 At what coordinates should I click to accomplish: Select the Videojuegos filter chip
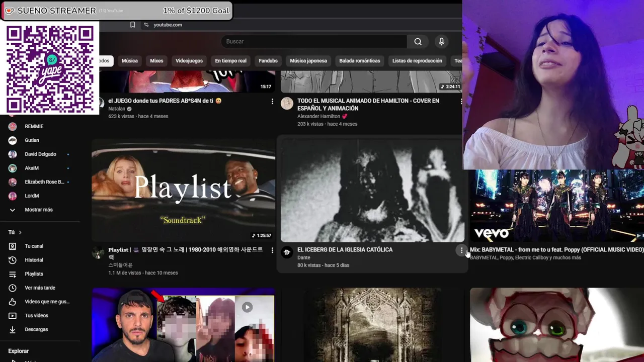click(189, 61)
